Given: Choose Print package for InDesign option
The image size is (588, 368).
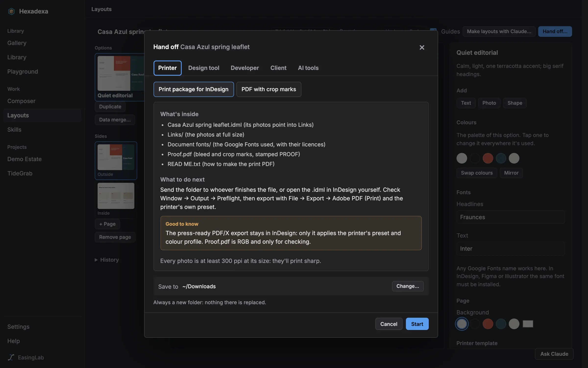Looking at the screenshot, I should click(x=193, y=89).
